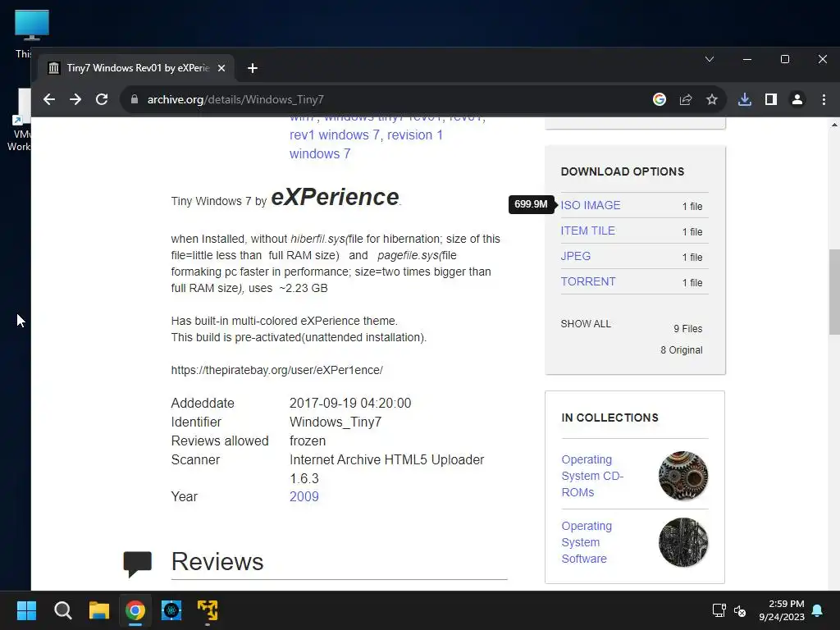This screenshot has width=840, height=630.
Task: Reload the archive.org page
Action: (x=102, y=99)
